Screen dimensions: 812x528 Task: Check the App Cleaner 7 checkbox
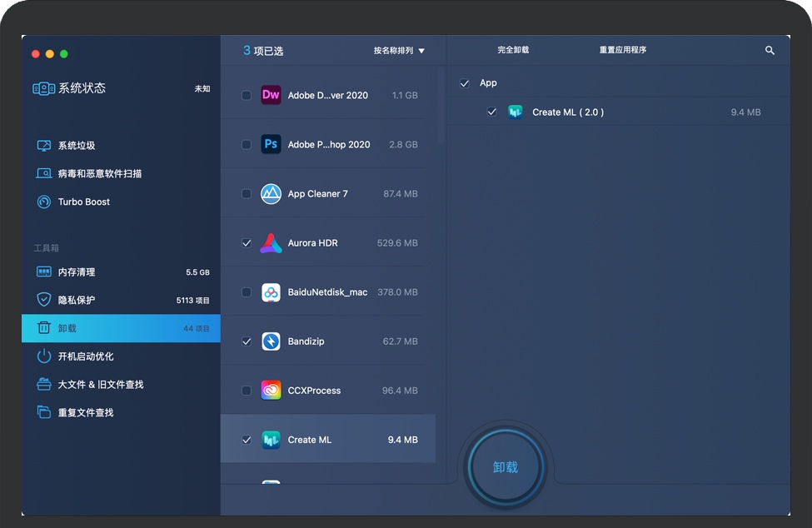pyautogui.click(x=247, y=193)
